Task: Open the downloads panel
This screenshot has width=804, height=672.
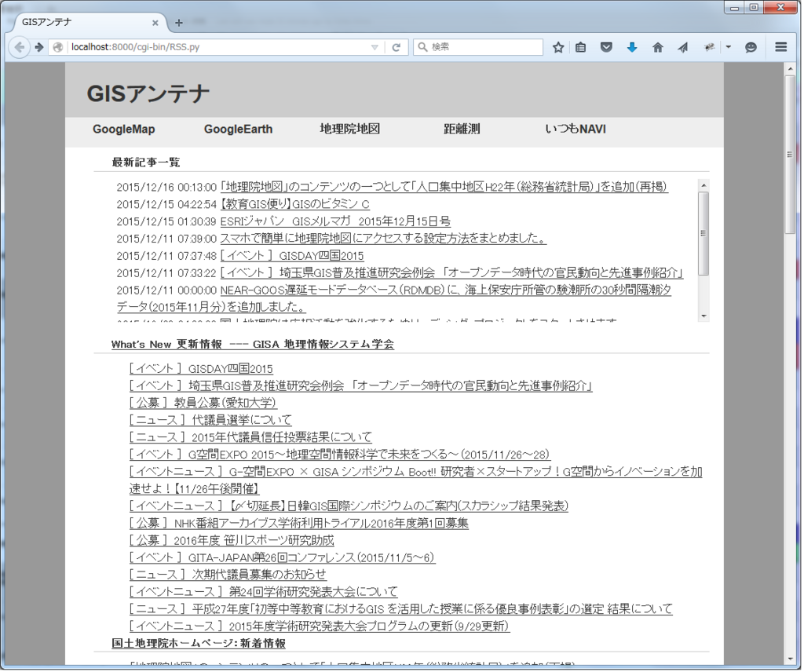Action: coord(632,47)
